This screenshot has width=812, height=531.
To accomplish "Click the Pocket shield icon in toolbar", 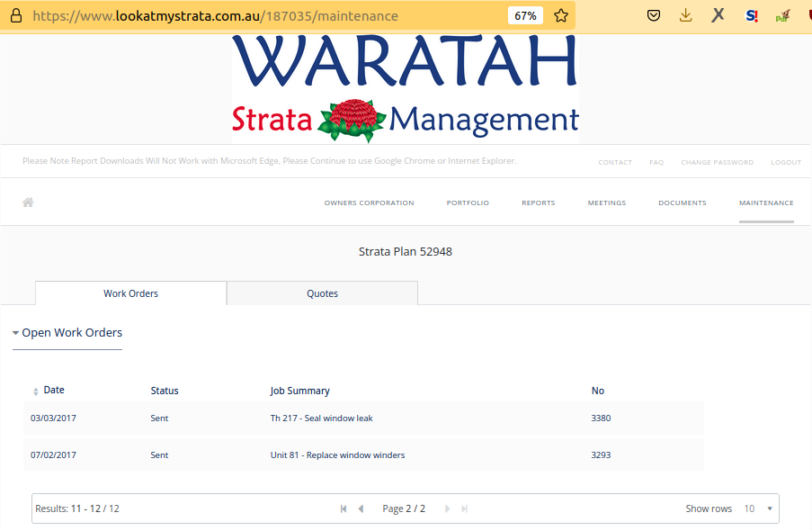I will tap(655, 15).
